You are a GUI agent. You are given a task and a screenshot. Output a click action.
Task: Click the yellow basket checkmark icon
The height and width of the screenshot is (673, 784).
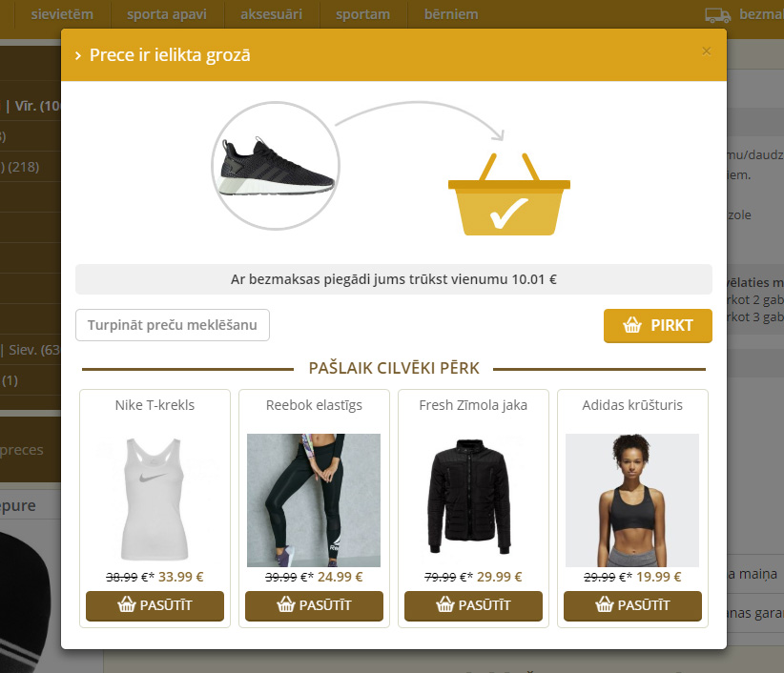point(509,194)
